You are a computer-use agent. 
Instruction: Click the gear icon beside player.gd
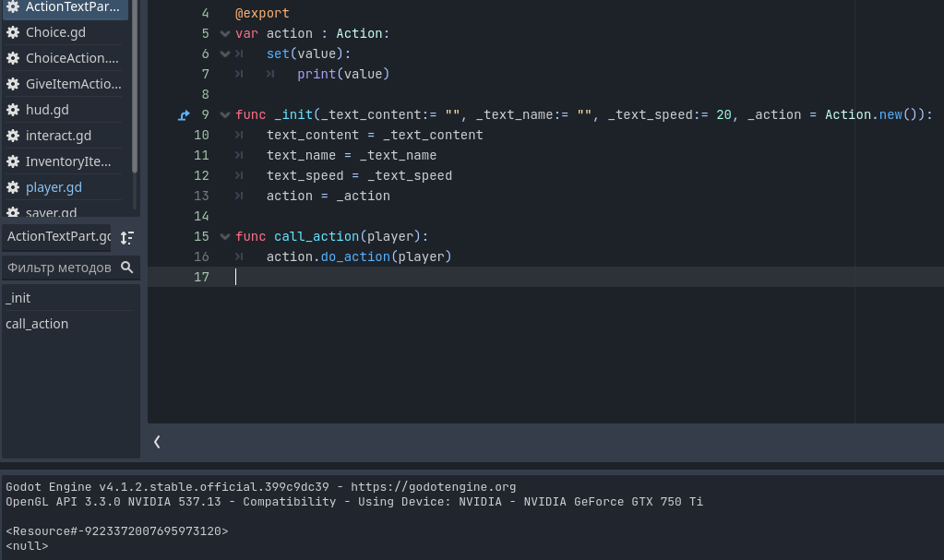point(13,188)
